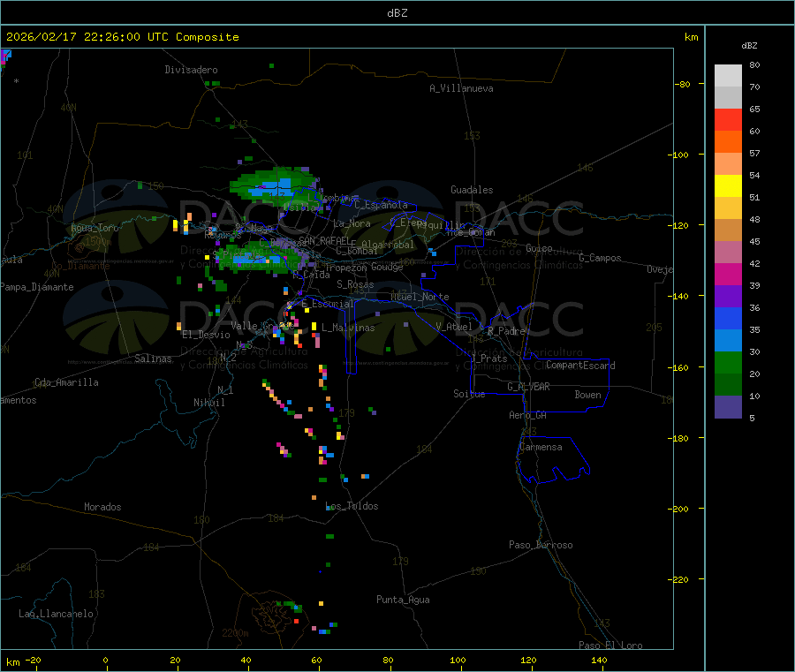
Task: Click the V_Atuel map label
Action: click(x=454, y=327)
